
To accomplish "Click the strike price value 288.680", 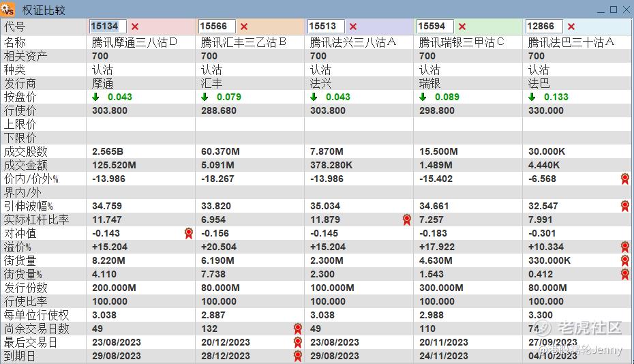I will (x=219, y=111).
